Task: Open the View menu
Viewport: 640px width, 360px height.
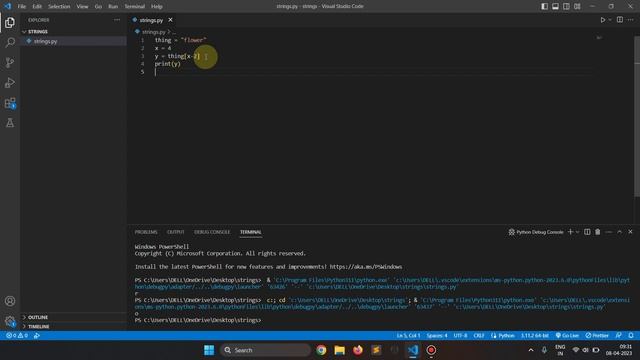Action: coord(82,7)
